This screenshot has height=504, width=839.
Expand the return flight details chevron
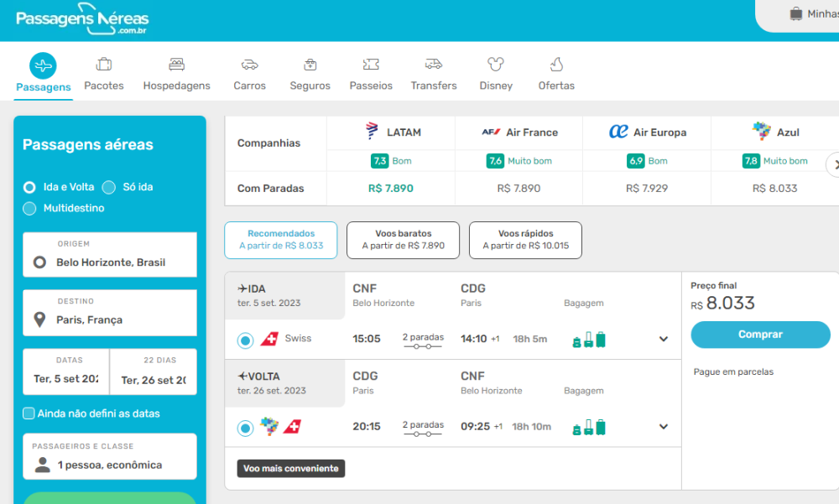point(664,427)
